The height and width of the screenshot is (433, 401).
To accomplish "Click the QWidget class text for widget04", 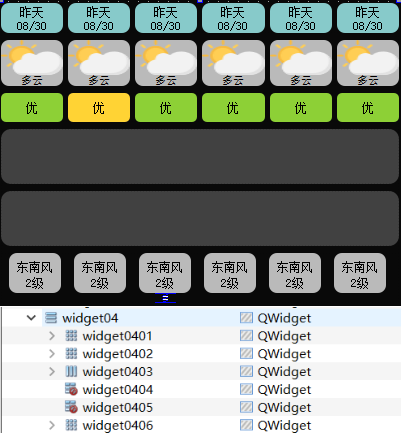I will coord(284,318).
